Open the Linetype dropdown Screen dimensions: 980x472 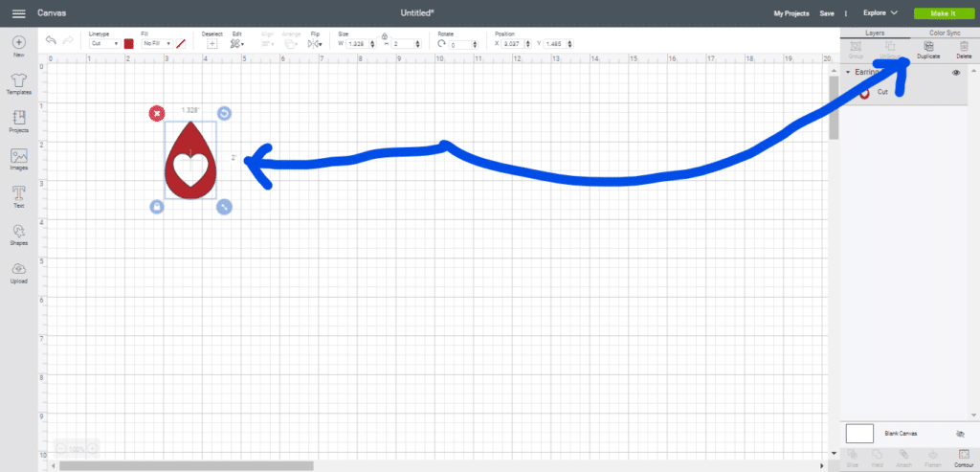[x=103, y=43]
